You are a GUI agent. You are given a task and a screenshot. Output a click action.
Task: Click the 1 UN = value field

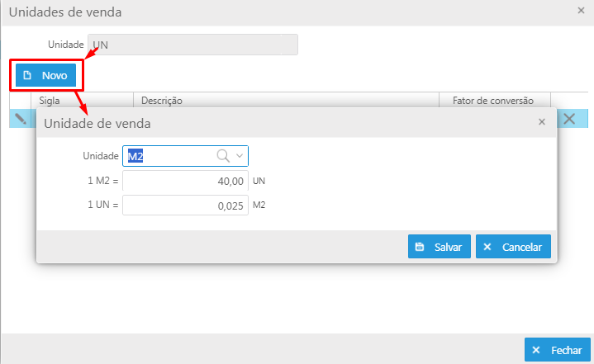[185, 206]
